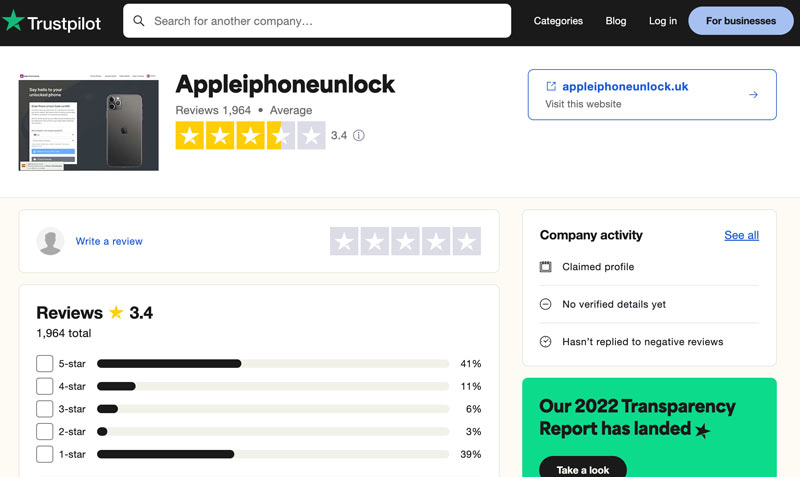This screenshot has height=477, width=800.
Task: Focus the Search for another company field
Action: (317, 21)
